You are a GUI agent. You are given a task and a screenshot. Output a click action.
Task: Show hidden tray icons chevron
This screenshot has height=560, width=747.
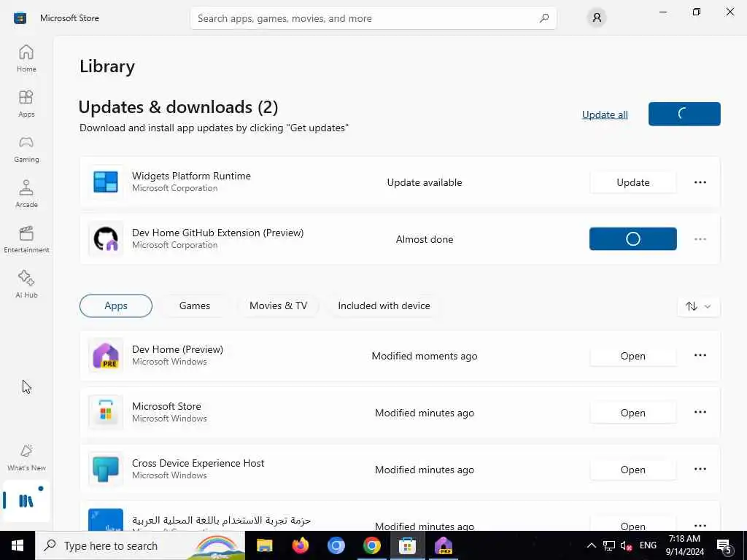coord(591,545)
